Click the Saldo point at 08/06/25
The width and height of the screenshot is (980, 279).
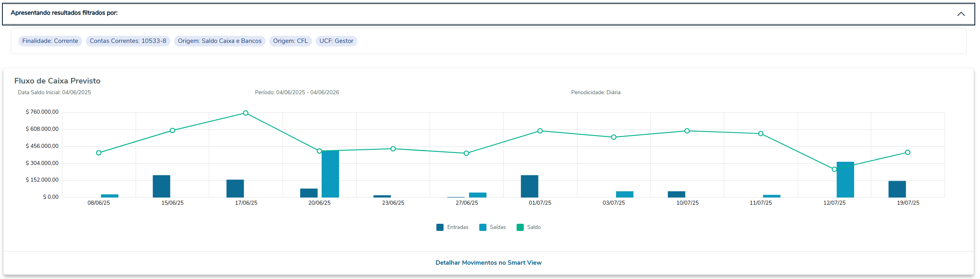click(99, 153)
